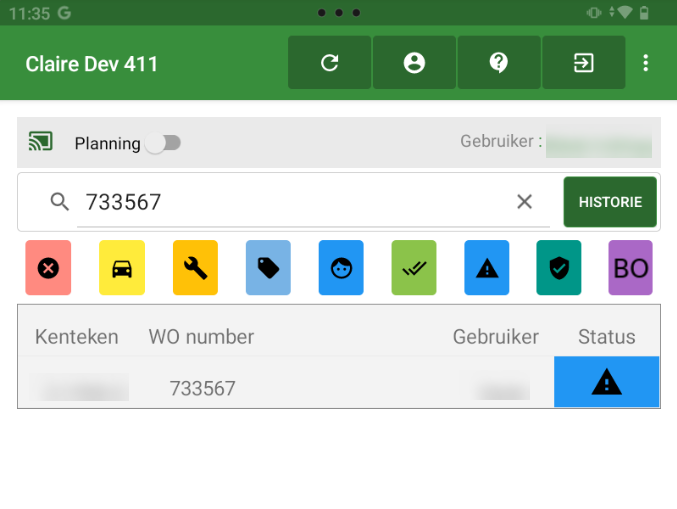Image resolution: width=677 pixels, height=509 pixels.
Task: Select the purple BO filter
Action: coord(631,268)
